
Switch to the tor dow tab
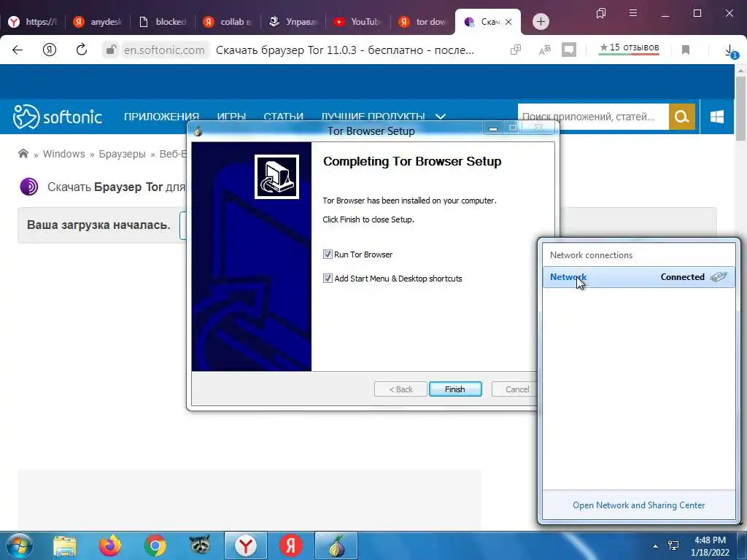(x=423, y=21)
